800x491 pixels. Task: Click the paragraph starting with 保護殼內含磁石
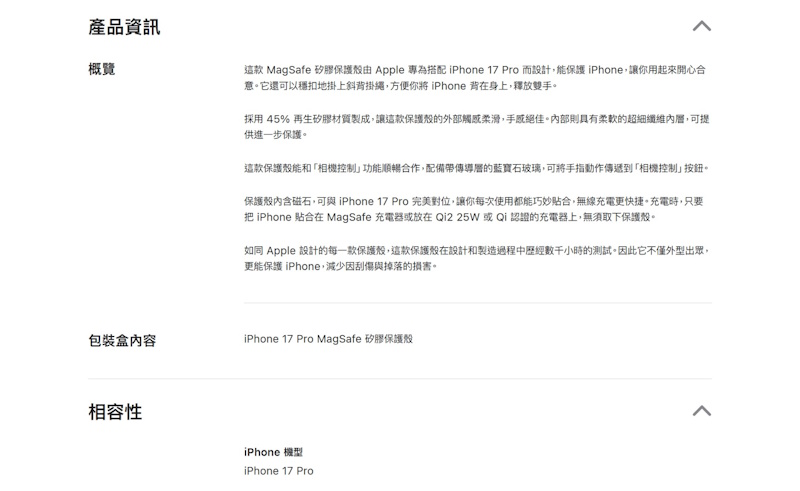click(x=474, y=209)
